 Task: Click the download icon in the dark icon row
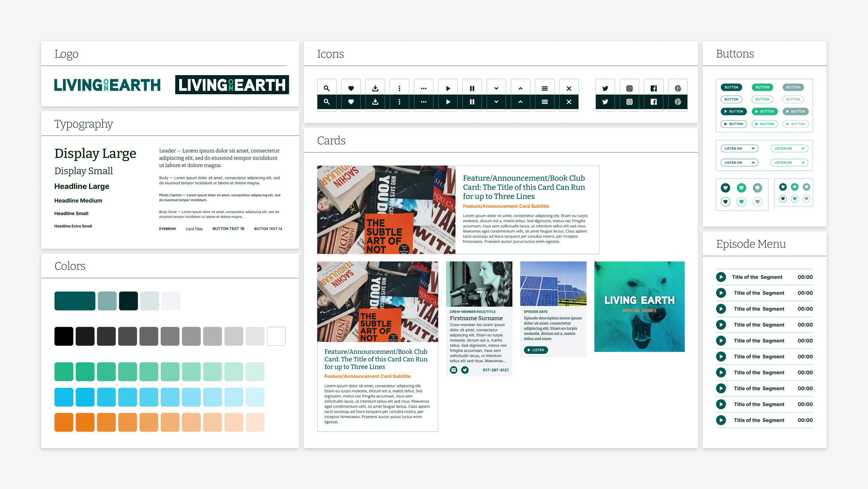pos(375,102)
